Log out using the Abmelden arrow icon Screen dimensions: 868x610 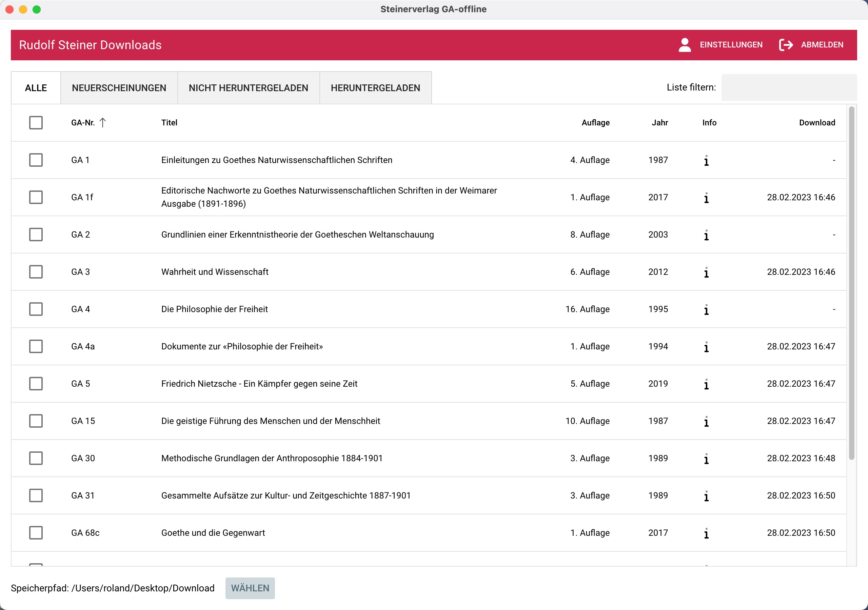pos(786,44)
